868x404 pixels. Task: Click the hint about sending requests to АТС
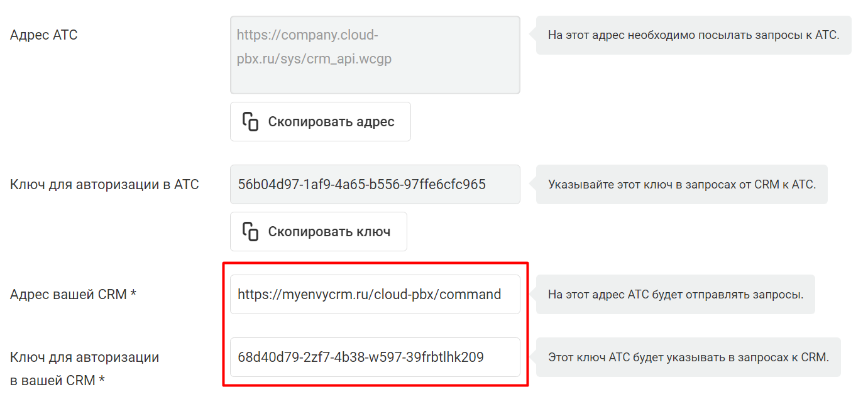pos(693,35)
